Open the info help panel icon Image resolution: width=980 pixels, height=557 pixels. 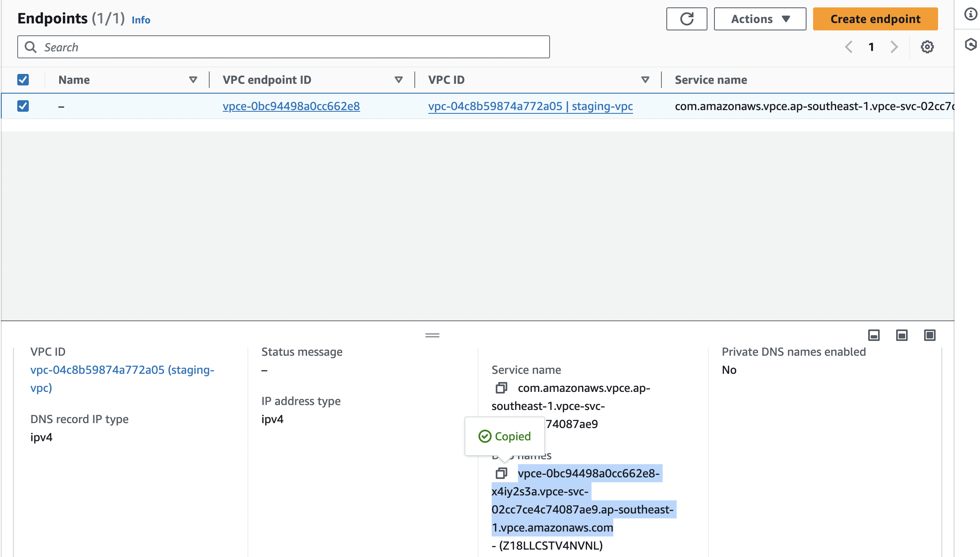[971, 14]
